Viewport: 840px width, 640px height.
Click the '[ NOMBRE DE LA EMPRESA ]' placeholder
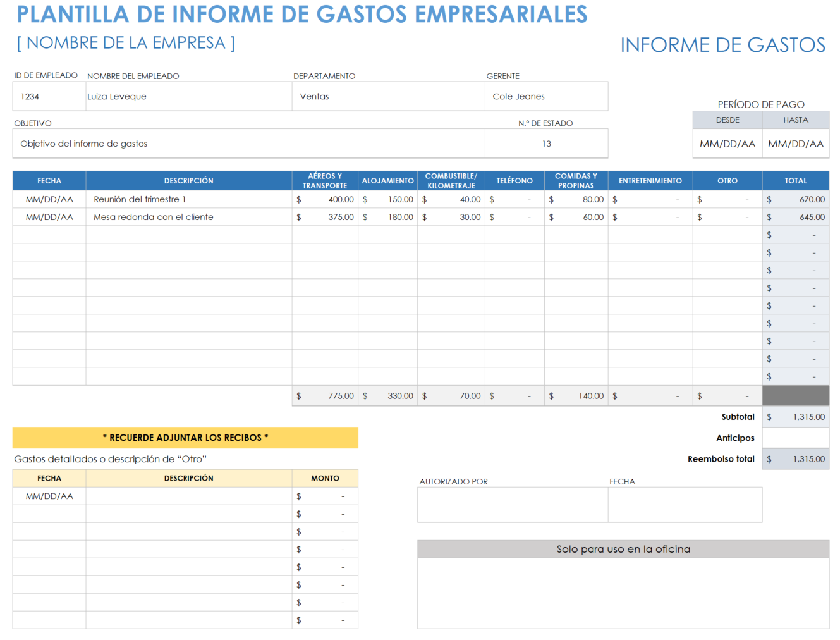pos(126,43)
